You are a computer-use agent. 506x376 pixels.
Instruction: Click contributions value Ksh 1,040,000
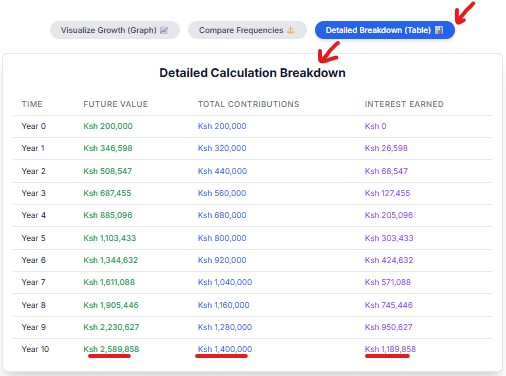pos(225,282)
